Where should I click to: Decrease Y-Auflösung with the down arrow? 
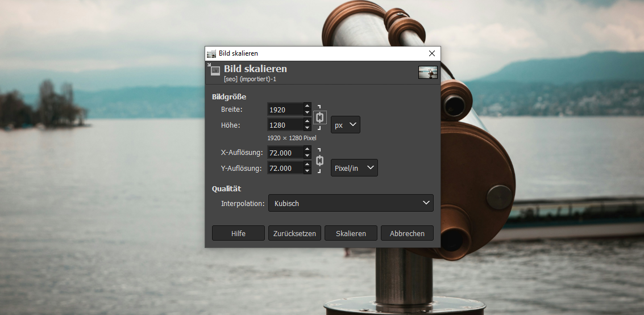[307, 171]
